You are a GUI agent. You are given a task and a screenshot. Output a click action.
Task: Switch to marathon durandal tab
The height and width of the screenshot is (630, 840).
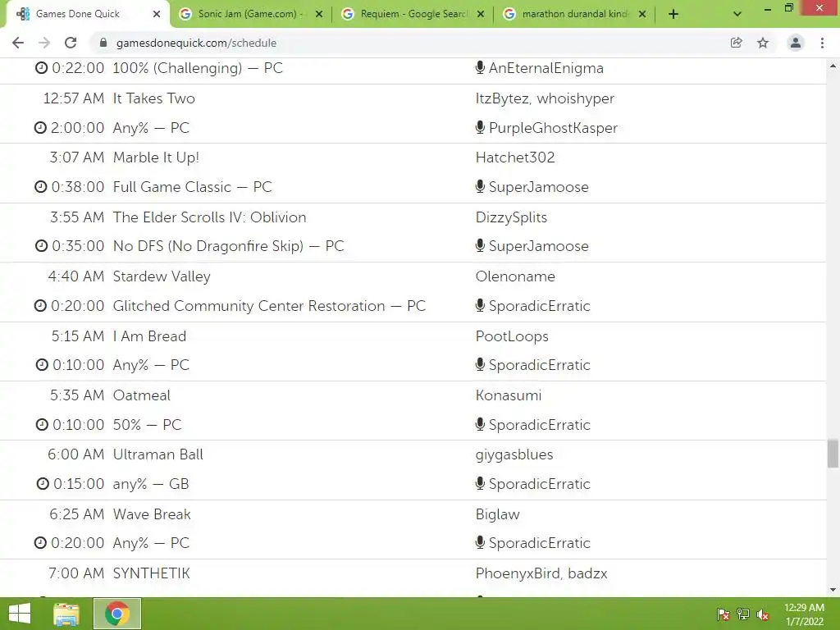pyautogui.click(x=574, y=14)
